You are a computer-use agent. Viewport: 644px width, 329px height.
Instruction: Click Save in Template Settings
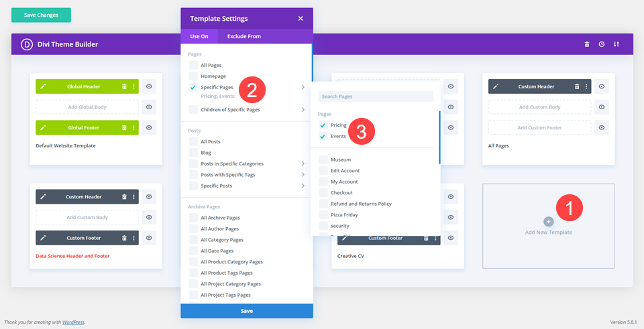coord(247,311)
